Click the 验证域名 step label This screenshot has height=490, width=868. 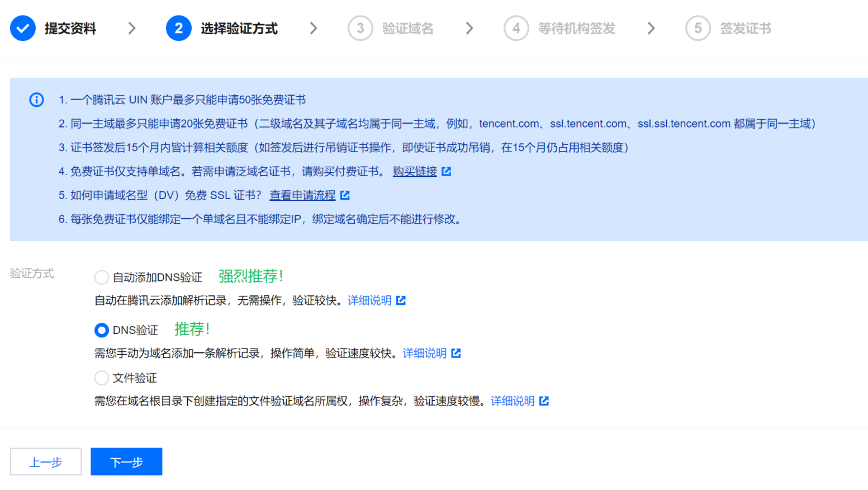click(x=408, y=29)
